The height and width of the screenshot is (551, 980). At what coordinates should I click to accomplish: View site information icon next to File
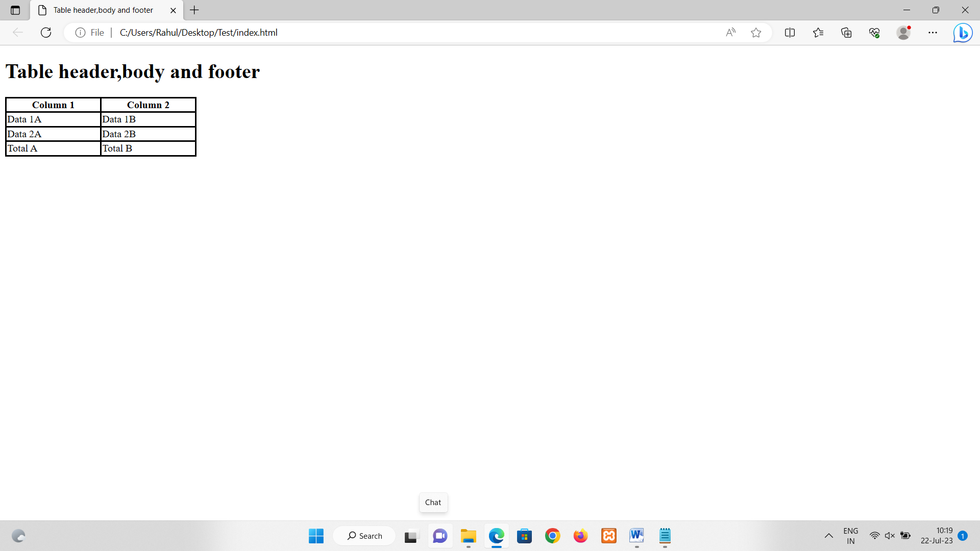(80, 33)
